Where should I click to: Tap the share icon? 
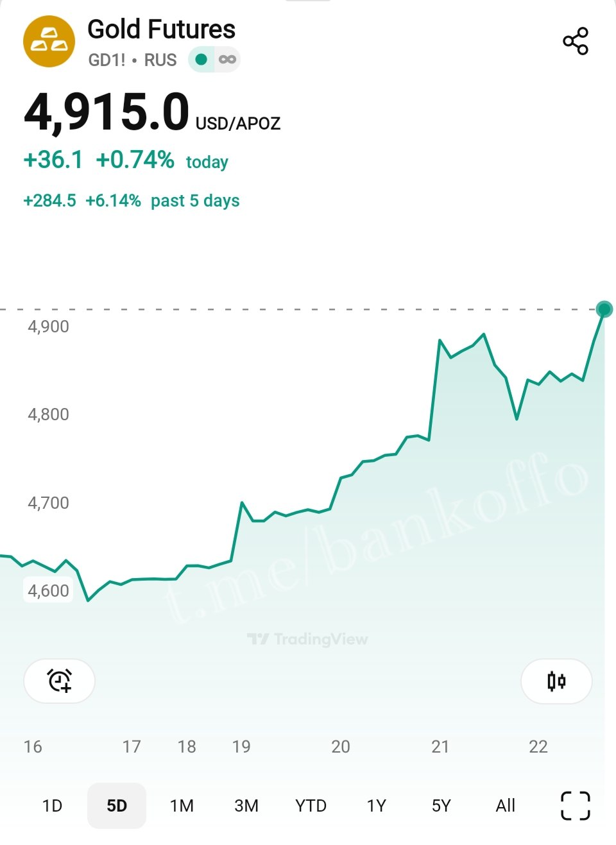tap(575, 41)
